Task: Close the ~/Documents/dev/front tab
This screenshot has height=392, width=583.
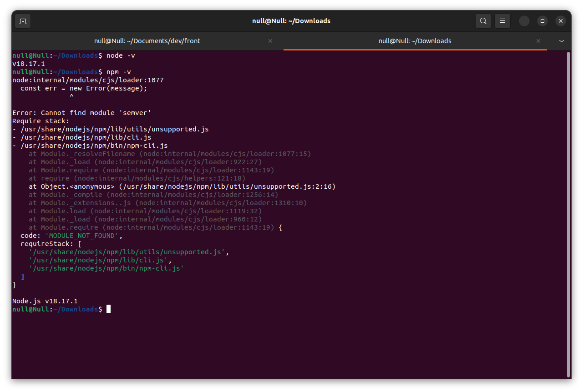Action: point(270,41)
